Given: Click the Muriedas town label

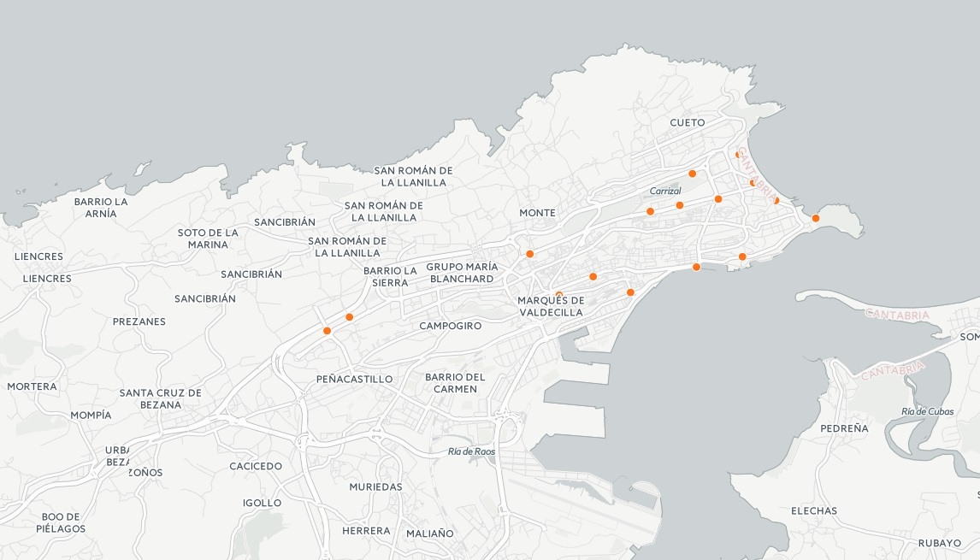Looking at the screenshot, I should [x=375, y=486].
